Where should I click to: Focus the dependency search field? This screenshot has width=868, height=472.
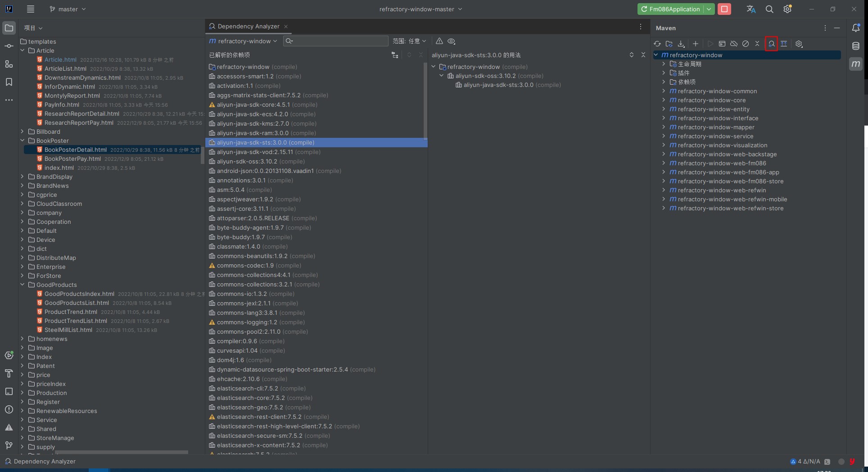[336, 41]
